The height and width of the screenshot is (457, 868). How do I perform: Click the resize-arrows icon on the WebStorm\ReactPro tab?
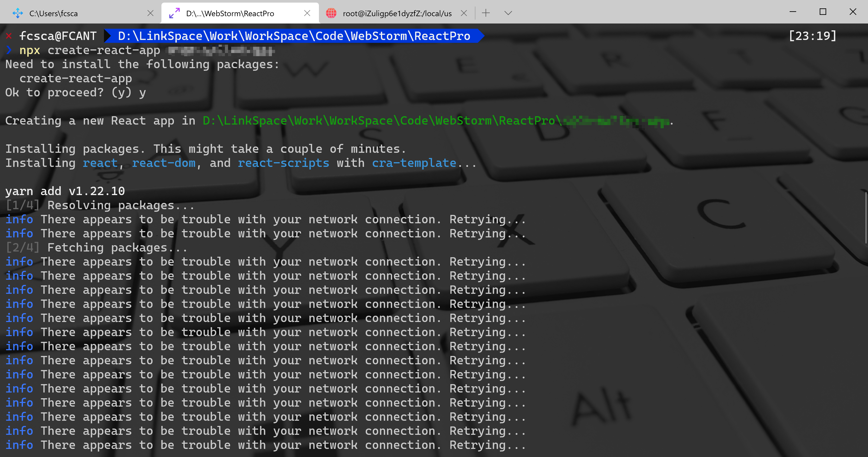(174, 13)
